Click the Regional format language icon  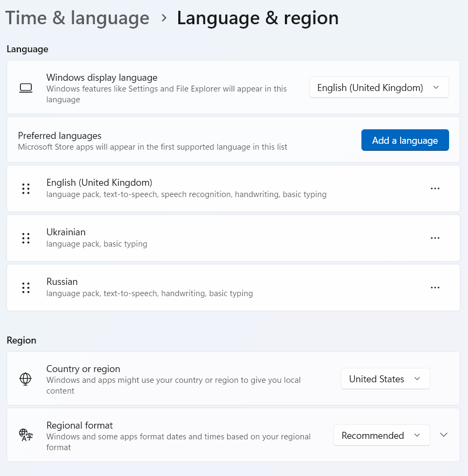point(25,435)
